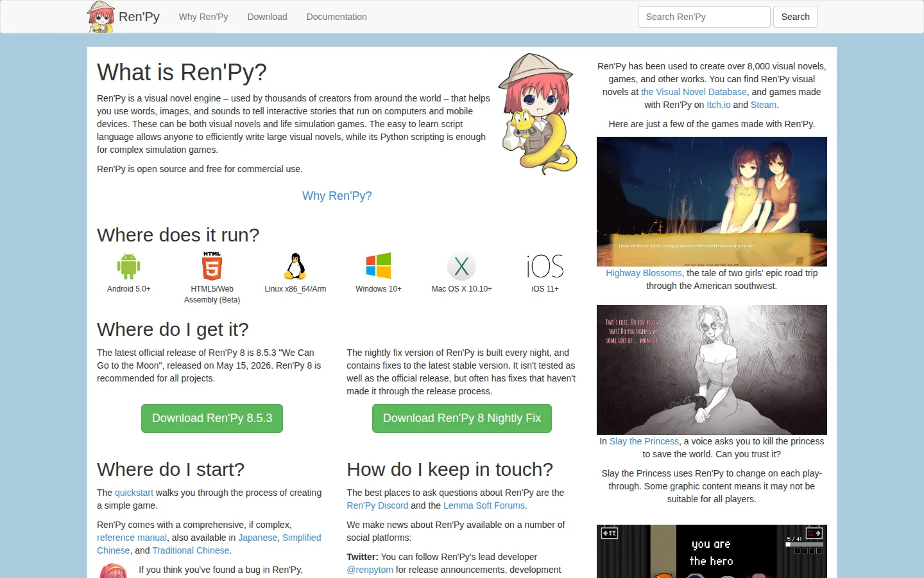The width and height of the screenshot is (924, 578).
Task: Click the 'Where does it run?' heading
Action: point(178,235)
